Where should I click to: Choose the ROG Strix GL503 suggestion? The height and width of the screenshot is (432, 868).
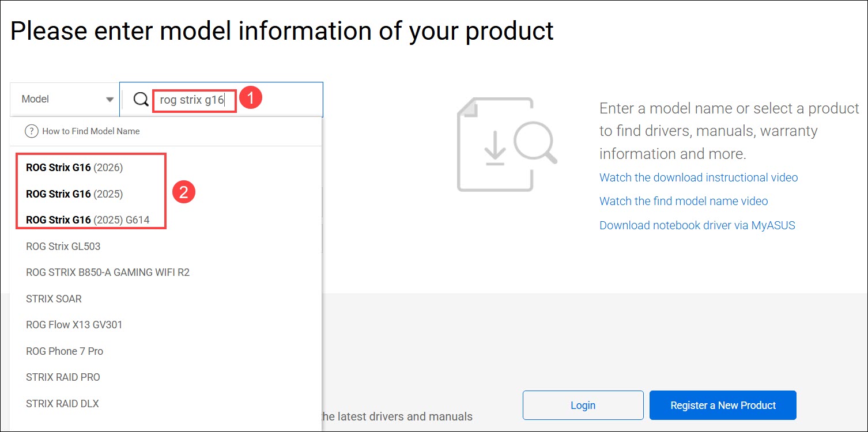(x=63, y=247)
